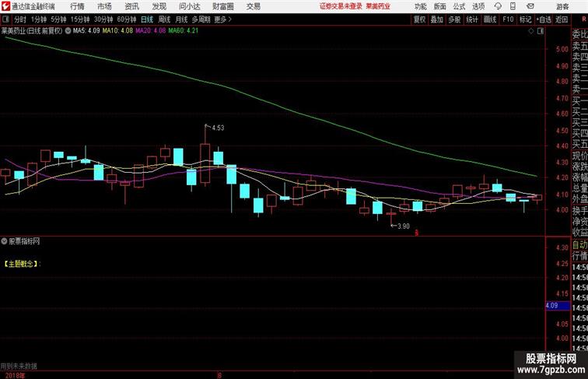Viewport: 588px width, 379px height.
Task: Open the 交易 menu
Action: coord(254,6)
